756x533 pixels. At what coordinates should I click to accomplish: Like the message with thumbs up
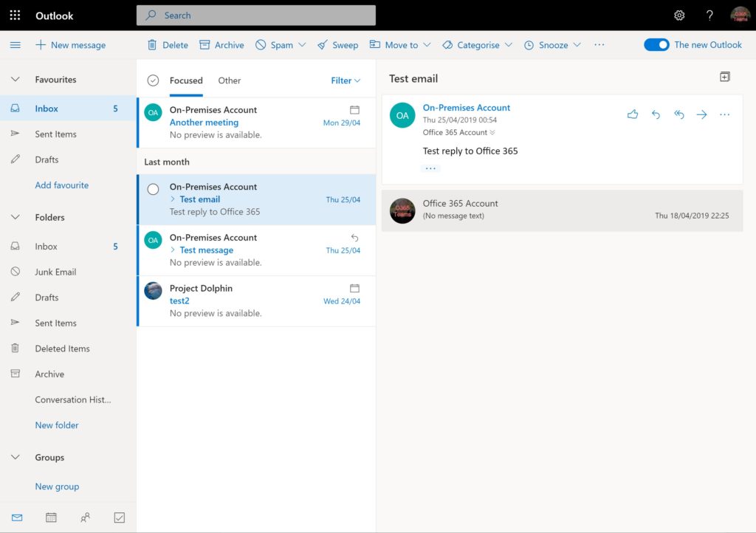[633, 114]
